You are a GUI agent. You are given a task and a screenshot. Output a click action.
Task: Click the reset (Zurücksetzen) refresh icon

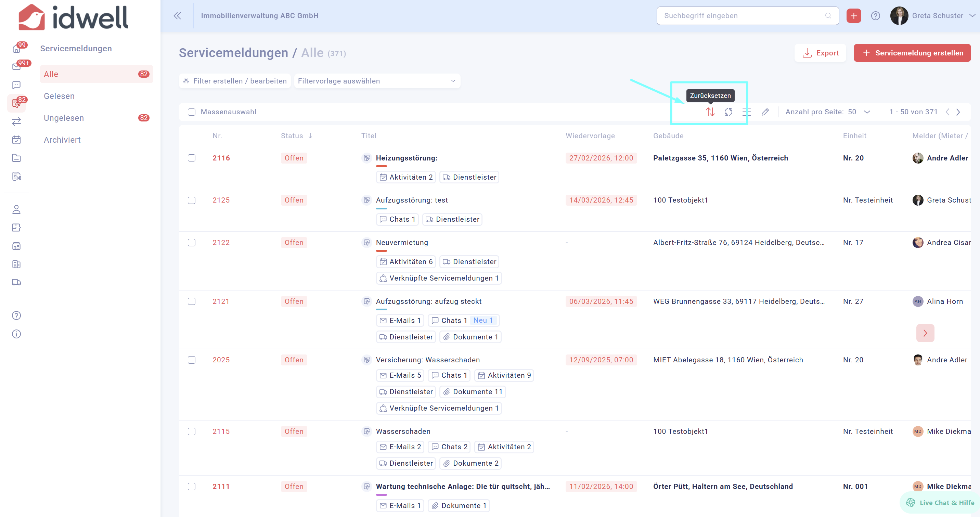[728, 112]
